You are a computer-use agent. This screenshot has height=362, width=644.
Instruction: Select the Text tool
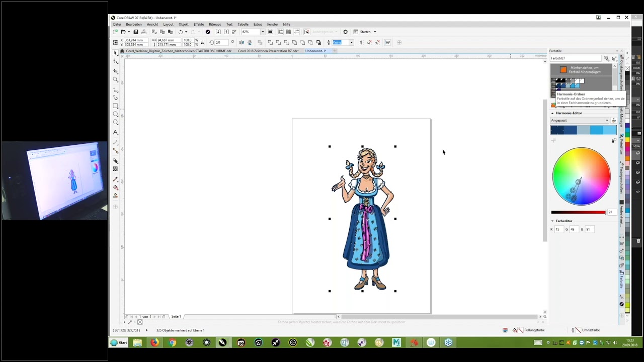[115, 132]
